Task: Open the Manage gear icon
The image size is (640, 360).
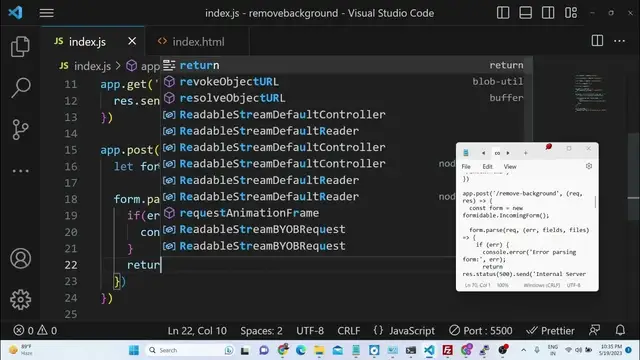Action: (x=20, y=300)
